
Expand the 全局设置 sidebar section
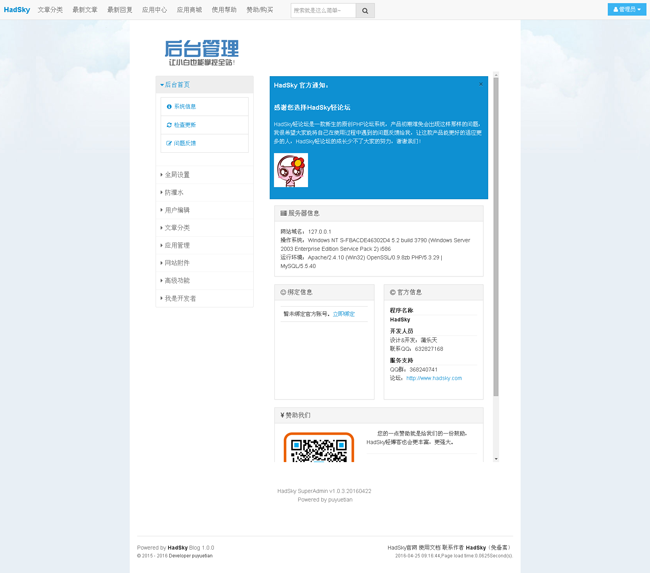point(204,175)
